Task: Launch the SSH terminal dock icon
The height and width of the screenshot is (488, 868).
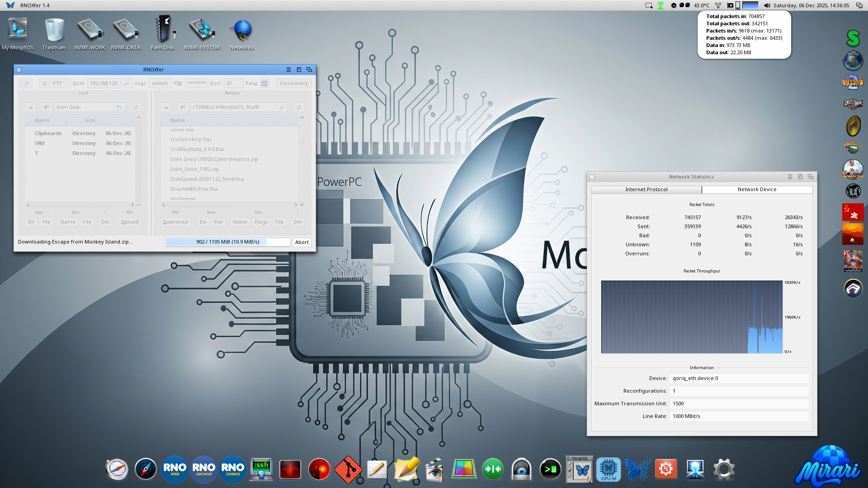Action: tap(261, 469)
